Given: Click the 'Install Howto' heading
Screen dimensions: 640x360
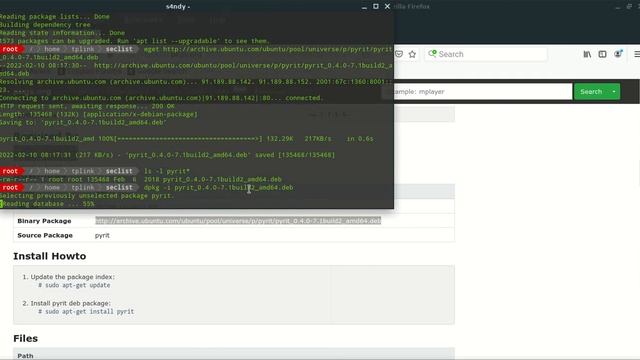Looking at the screenshot, I should [49, 256].
